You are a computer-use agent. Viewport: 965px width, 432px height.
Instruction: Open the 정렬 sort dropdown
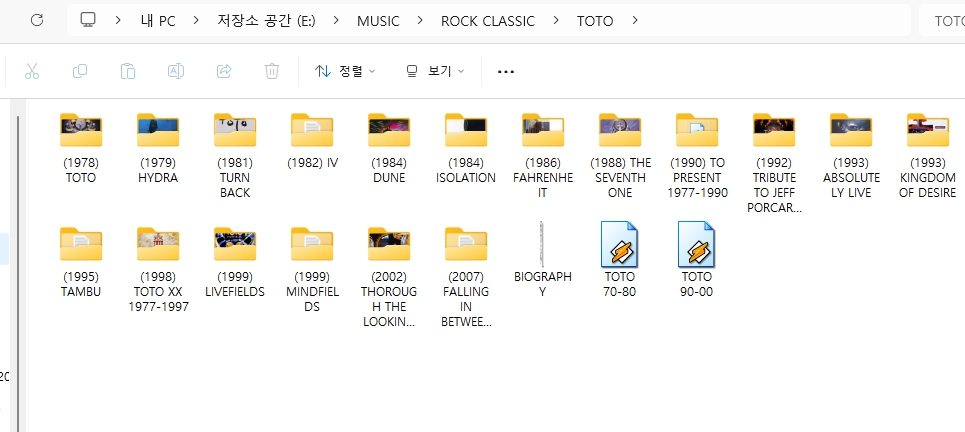(x=345, y=71)
